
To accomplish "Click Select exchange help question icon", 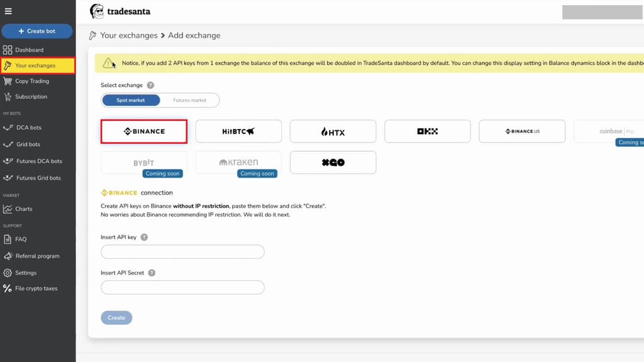I will coord(150,85).
